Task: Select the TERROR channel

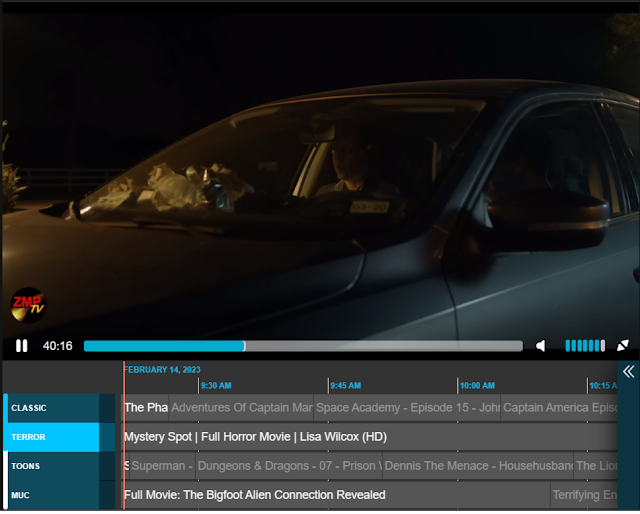Action: (x=53, y=437)
